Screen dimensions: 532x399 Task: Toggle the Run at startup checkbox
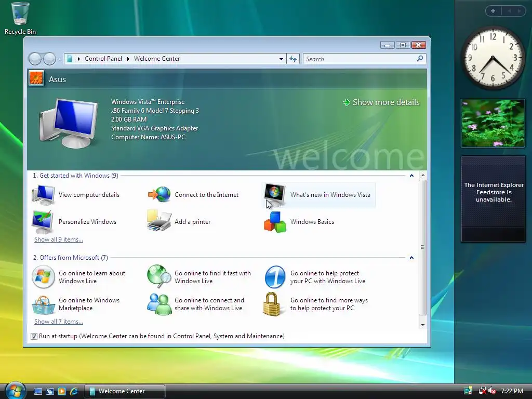click(x=34, y=336)
